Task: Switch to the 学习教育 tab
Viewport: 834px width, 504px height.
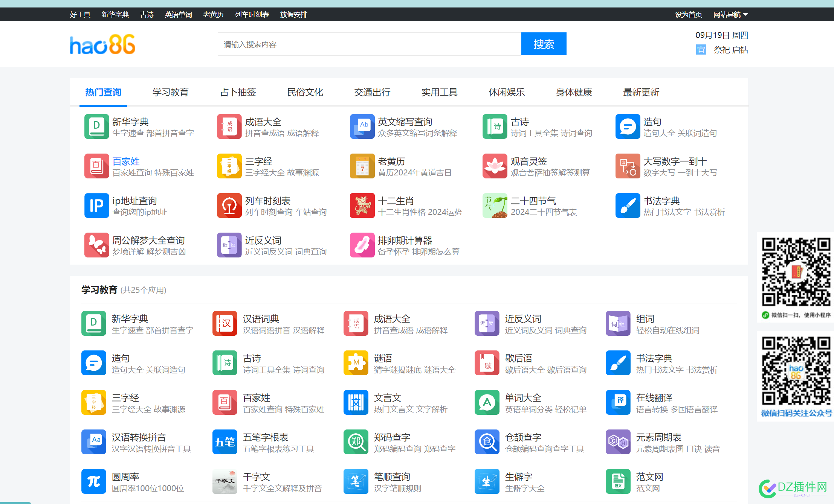Action: [170, 92]
